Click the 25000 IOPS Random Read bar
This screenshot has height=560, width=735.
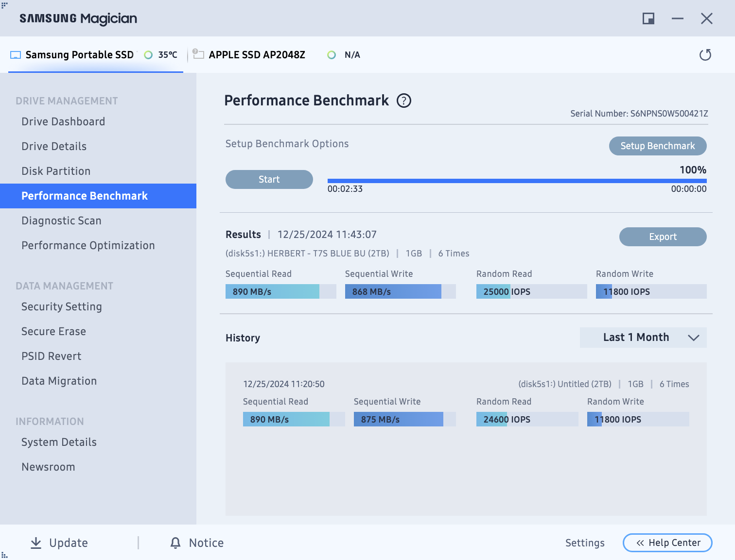coord(532,291)
